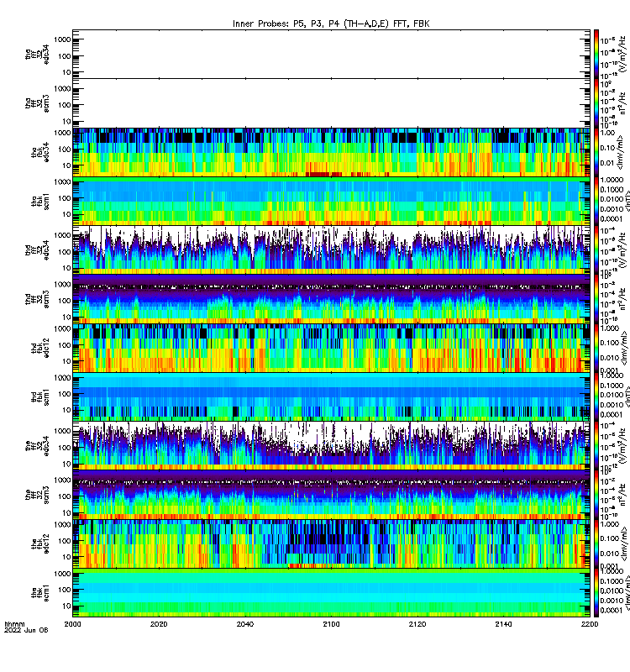Click inside the the fbk edc12 spectrogram
The width and height of the screenshot is (630, 672).
(331, 543)
